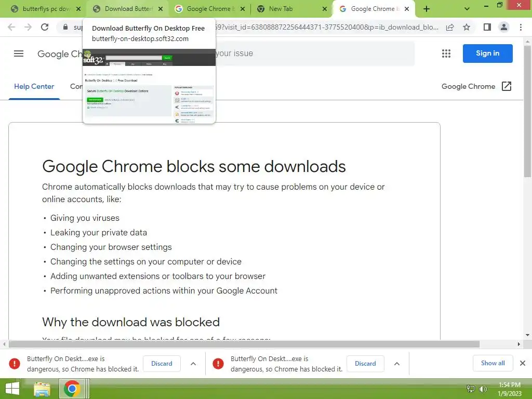Click second blocked download warning icon
Screen dimensions: 532x399
(x=218, y=363)
